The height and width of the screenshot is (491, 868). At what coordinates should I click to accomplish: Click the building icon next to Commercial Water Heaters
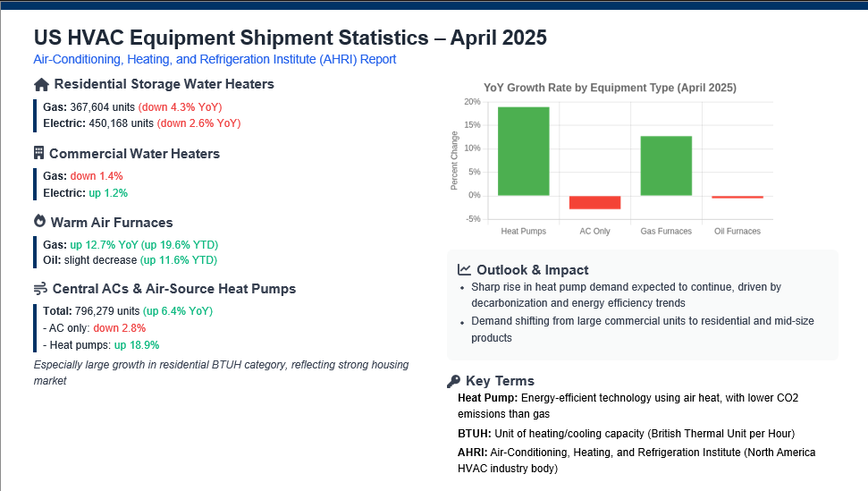(38, 153)
